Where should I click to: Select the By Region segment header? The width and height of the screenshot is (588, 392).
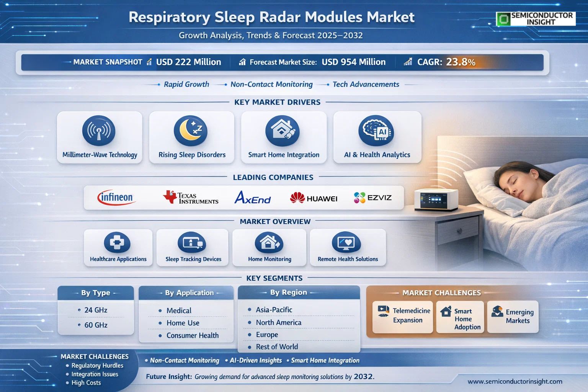click(x=299, y=292)
